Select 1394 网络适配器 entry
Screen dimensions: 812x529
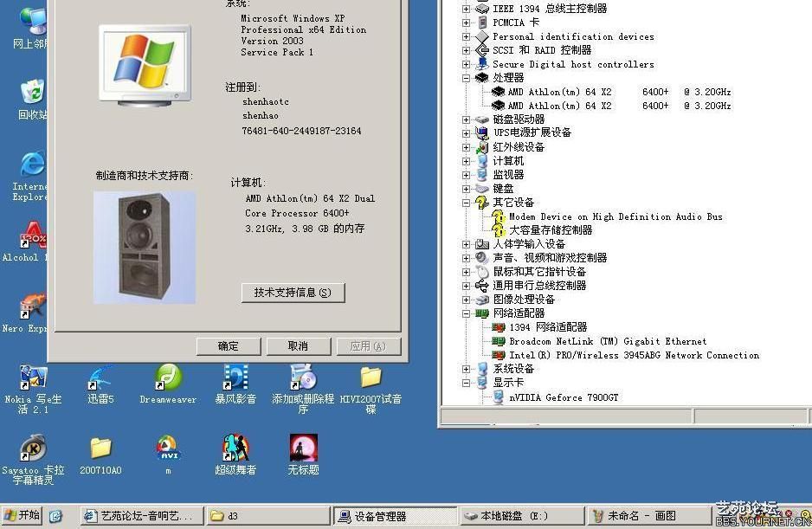(548, 327)
